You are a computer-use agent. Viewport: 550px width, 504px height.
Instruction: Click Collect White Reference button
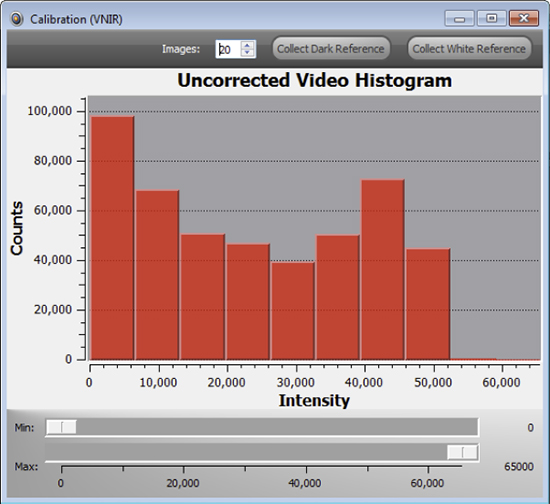tap(469, 48)
